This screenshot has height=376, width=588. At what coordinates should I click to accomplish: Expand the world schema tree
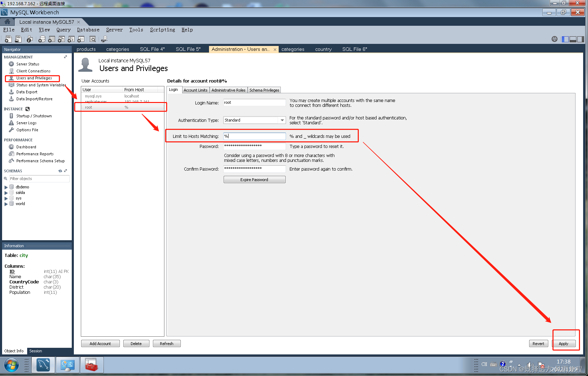point(6,204)
